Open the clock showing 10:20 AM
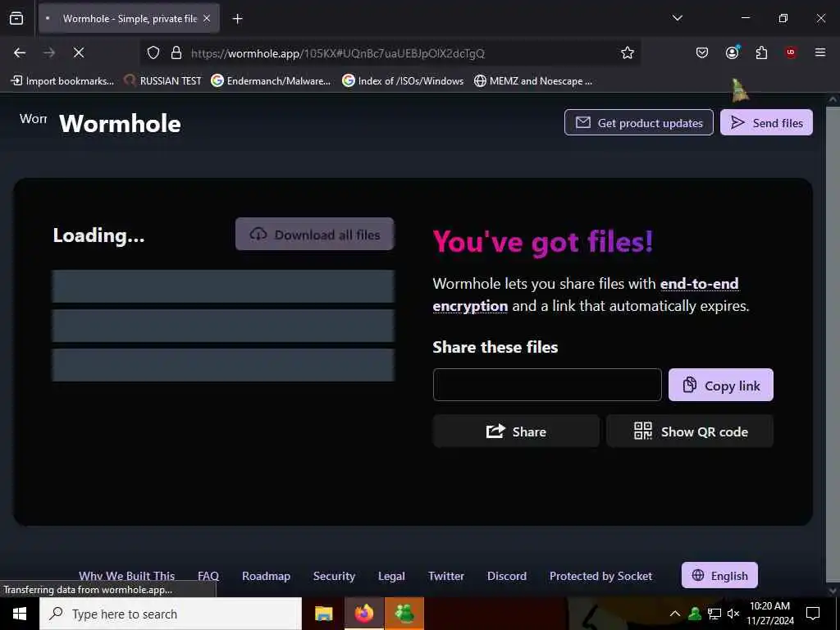The image size is (840, 630). coord(769,614)
